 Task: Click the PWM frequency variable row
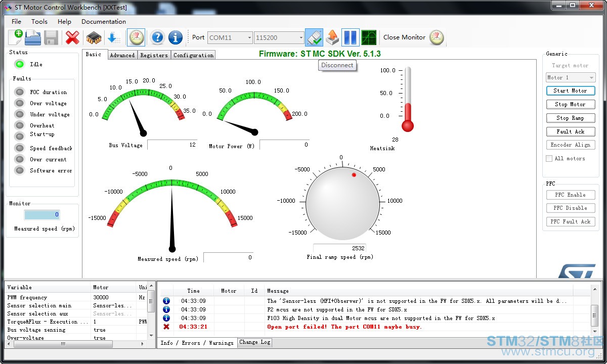[76, 297]
